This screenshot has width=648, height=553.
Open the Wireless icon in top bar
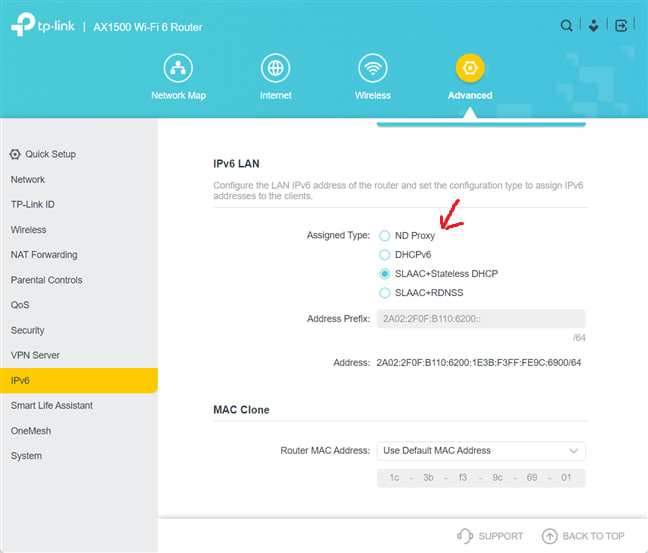pyautogui.click(x=373, y=69)
